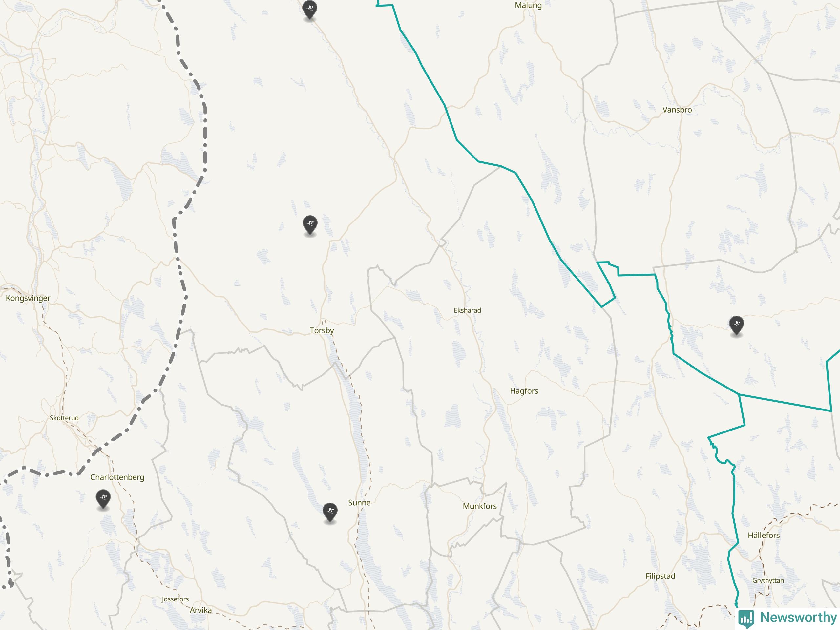Click the Malung town label

[528, 5]
